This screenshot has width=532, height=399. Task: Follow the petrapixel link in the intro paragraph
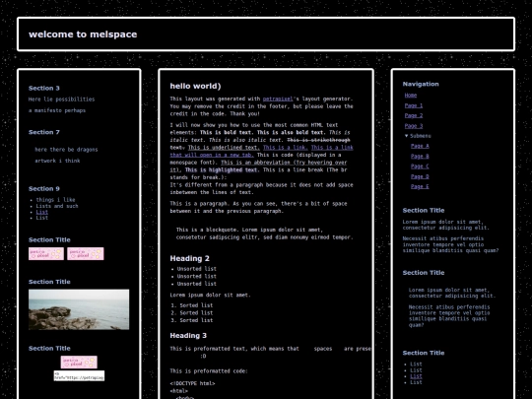click(278, 99)
